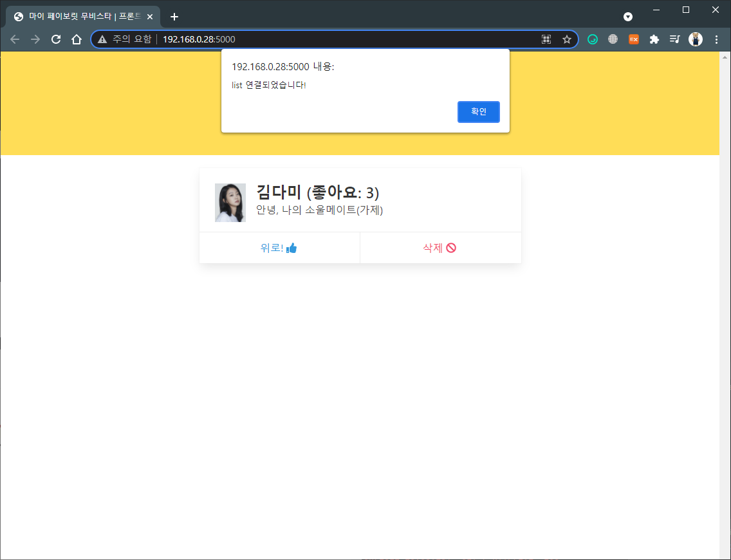Open a new tab with plus button
731x560 pixels.
point(174,17)
